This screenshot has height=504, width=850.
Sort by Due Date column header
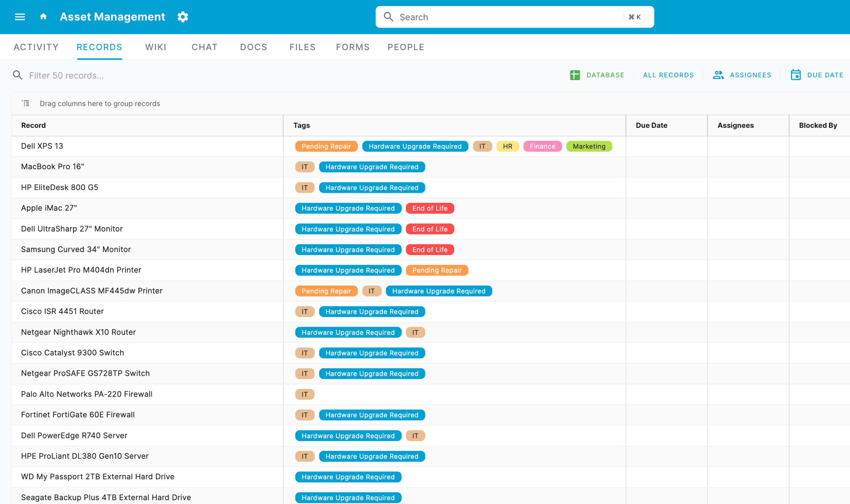pos(667,125)
